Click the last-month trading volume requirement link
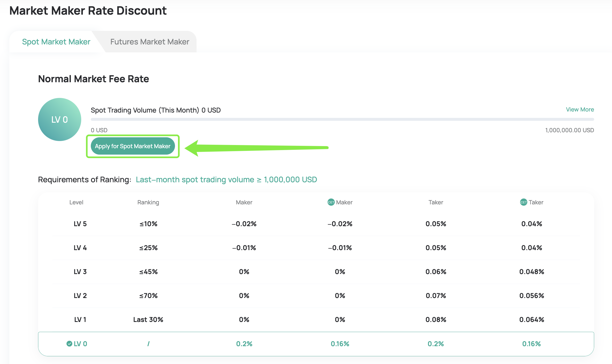Image resolution: width=612 pixels, height=364 pixels. [226, 180]
